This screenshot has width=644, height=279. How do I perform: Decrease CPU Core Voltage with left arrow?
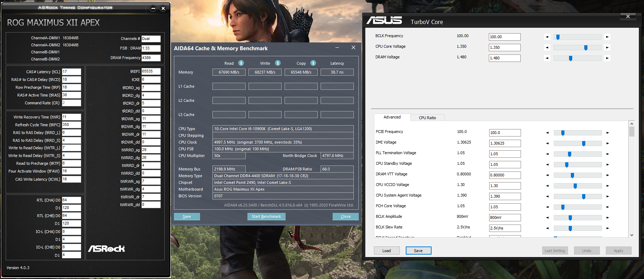(547, 47)
